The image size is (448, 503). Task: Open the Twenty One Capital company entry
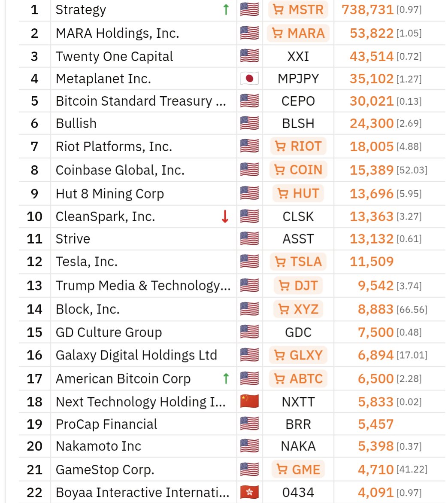pos(114,56)
